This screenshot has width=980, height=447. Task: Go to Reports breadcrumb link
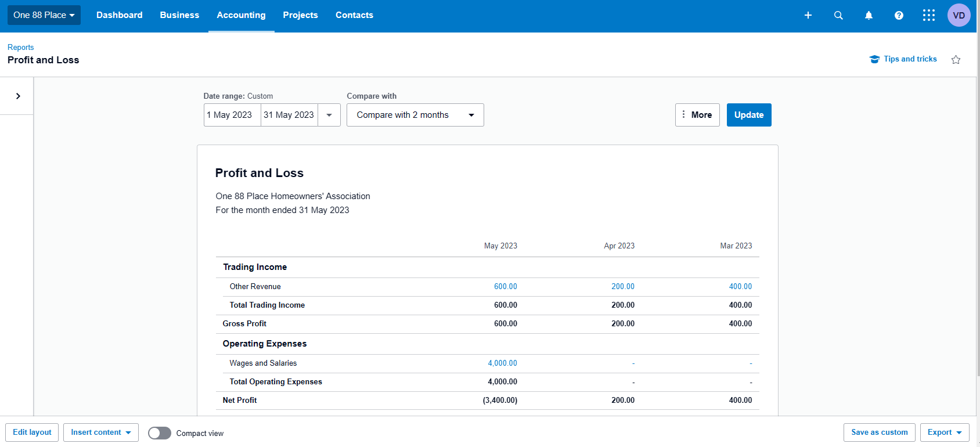20,47
